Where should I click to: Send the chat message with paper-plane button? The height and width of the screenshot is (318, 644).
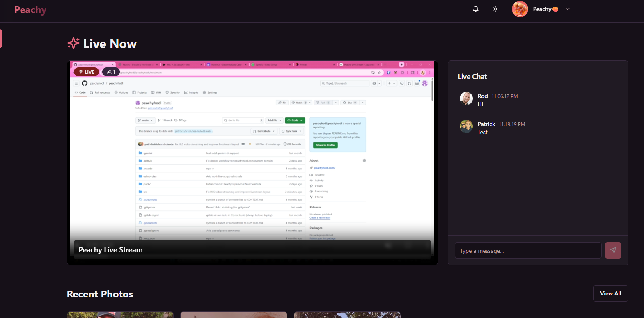(x=613, y=250)
